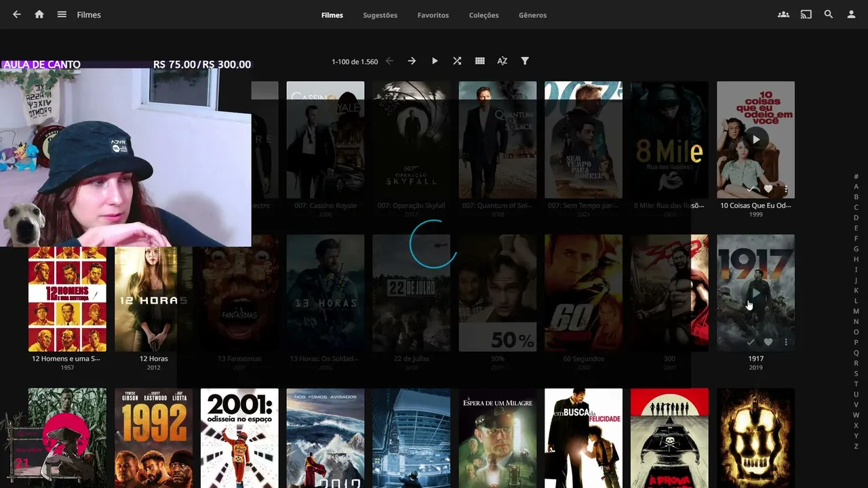The width and height of the screenshot is (868, 488).
Task: Open the grid view type selector
Action: (480, 61)
